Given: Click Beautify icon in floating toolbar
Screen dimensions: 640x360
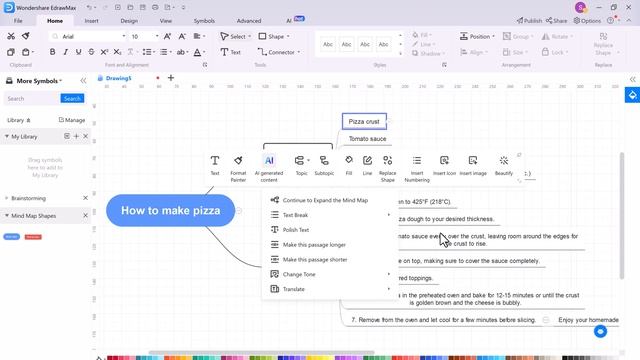Looking at the screenshot, I should (504, 165).
